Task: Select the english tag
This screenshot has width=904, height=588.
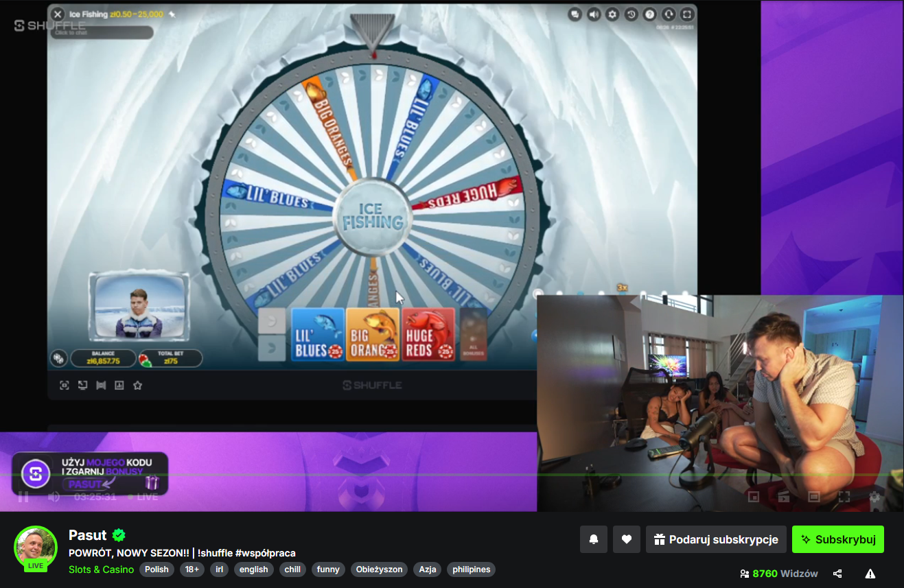Action: coord(254,569)
